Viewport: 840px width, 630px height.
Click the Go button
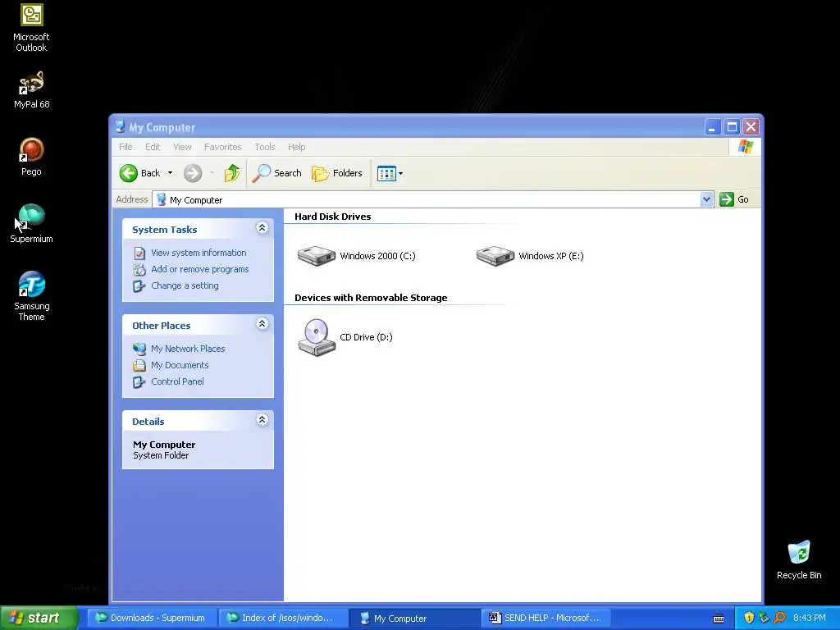(734, 199)
